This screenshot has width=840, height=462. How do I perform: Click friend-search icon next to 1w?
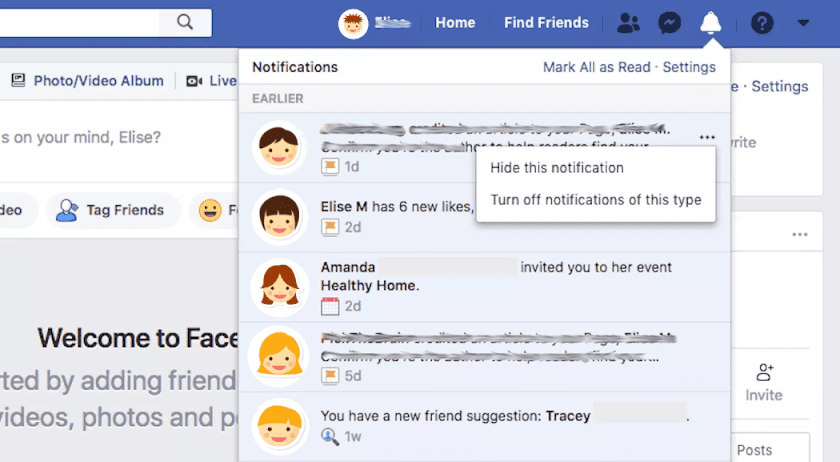click(x=330, y=437)
